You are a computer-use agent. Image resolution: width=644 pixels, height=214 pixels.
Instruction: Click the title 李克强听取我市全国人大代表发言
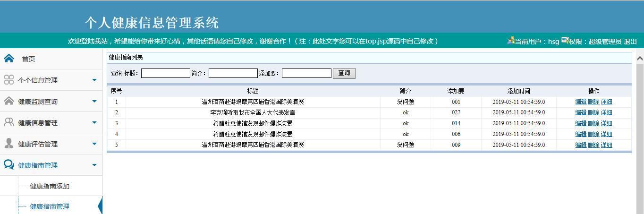click(253, 112)
